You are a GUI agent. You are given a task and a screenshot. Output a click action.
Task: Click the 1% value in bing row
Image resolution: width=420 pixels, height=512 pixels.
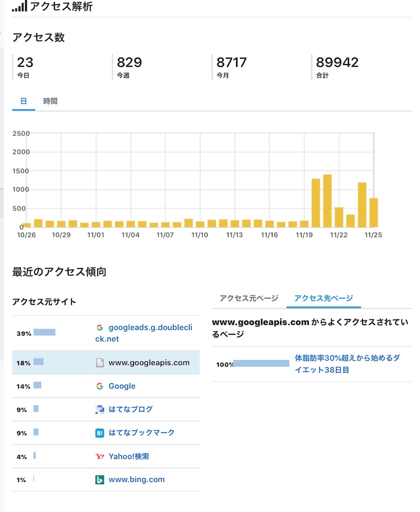pyautogui.click(x=21, y=480)
